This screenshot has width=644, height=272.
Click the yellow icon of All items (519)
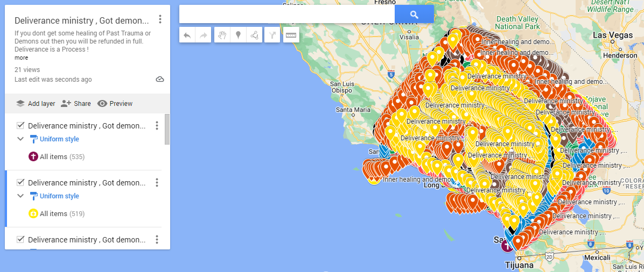(33, 214)
